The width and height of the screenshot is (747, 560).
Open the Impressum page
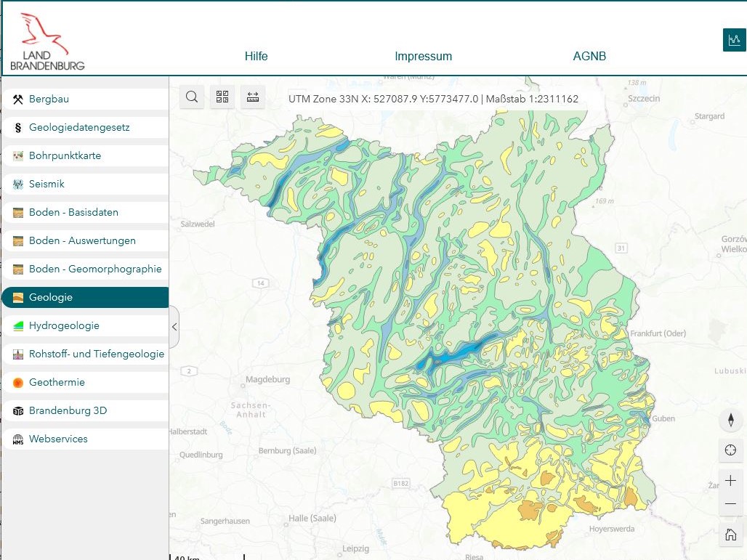point(424,56)
